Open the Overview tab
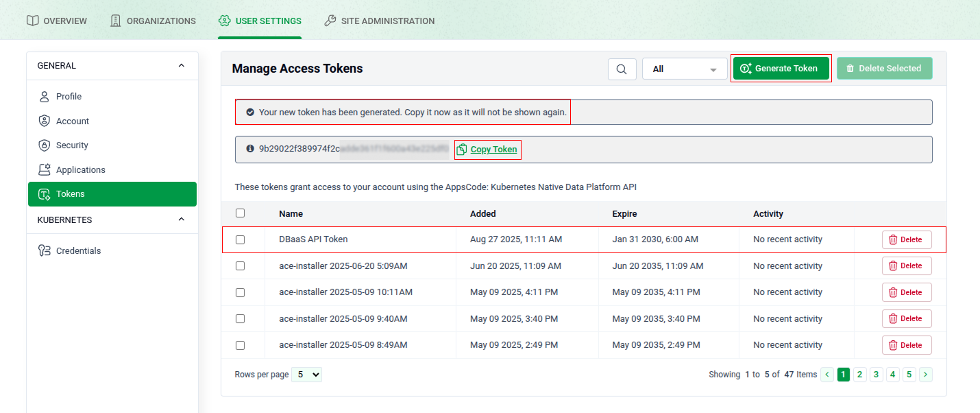 57,21
